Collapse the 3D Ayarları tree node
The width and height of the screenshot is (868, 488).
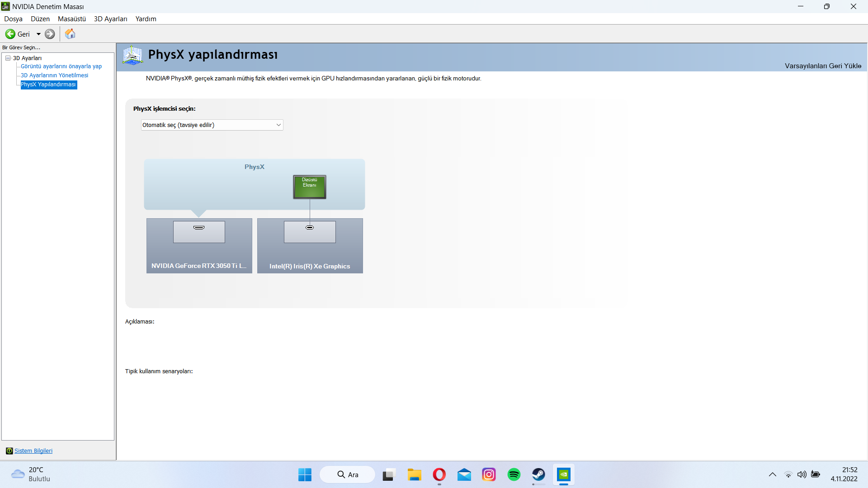point(8,58)
